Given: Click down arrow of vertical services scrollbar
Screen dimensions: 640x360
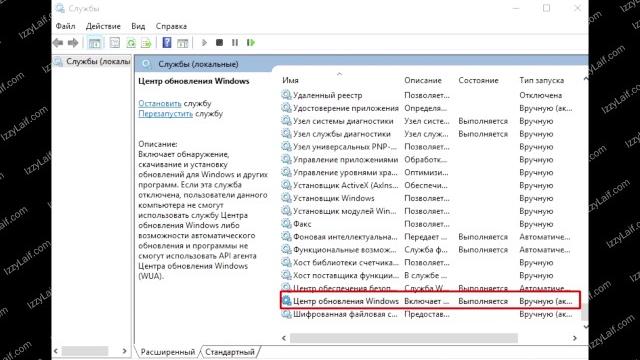Looking at the screenshot, I should pyautogui.click(x=586, y=327).
